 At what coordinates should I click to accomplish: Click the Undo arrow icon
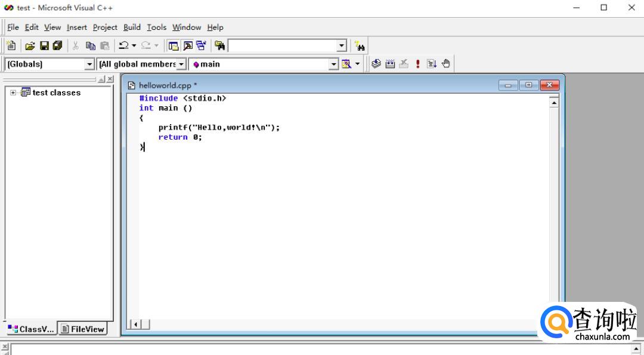123,45
